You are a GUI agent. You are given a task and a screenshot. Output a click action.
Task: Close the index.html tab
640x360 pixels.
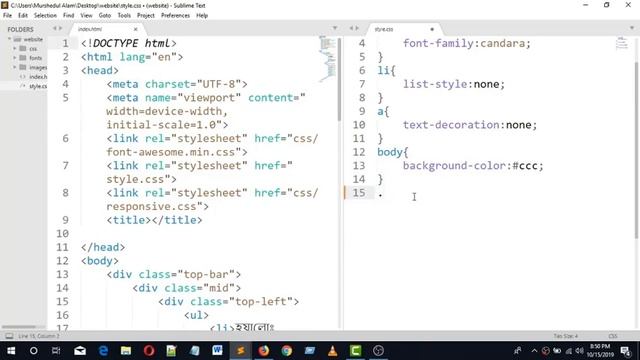pyautogui.click(x=136, y=29)
